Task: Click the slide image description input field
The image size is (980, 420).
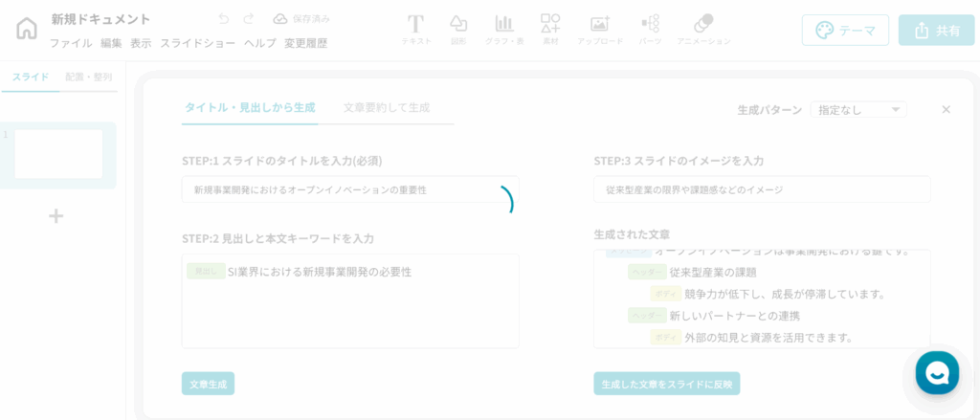Action: [x=762, y=189]
